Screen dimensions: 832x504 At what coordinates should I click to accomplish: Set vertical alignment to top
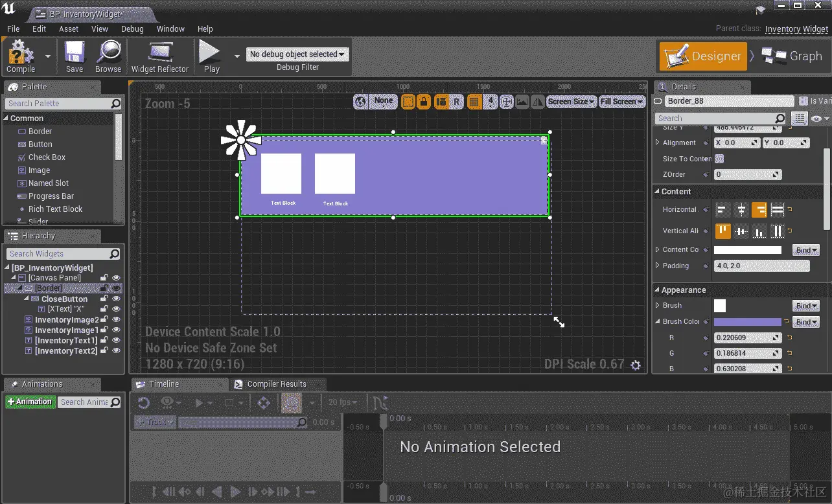722,231
